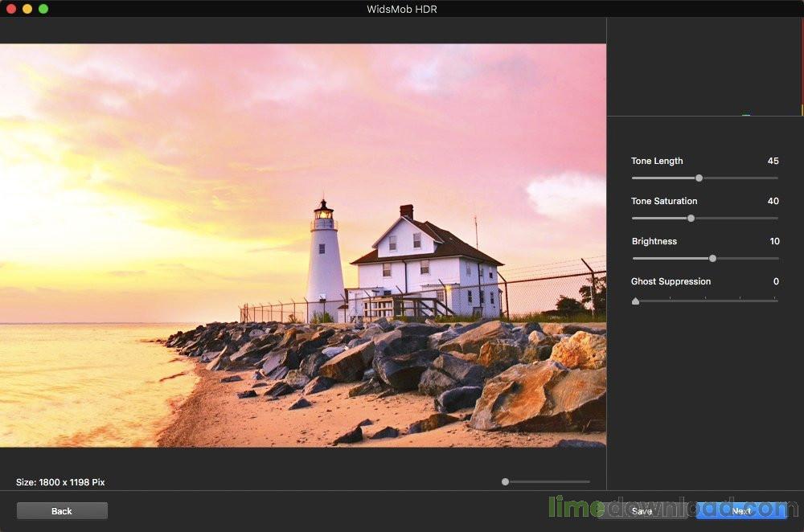The height and width of the screenshot is (532, 804).
Task: Click the Ghost Suppression label text
Action: 671,281
